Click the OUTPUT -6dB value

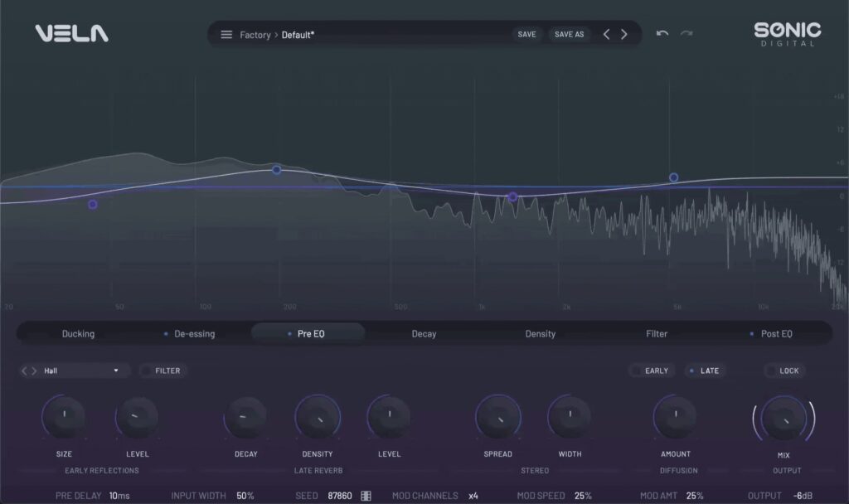(803, 496)
